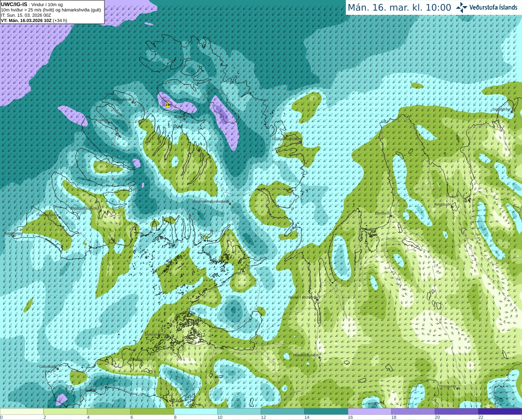Click the Steingrímsfjarðarheiði station label
Image resolution: width=522 pixels, height=420 pixels.
[211, 201]
